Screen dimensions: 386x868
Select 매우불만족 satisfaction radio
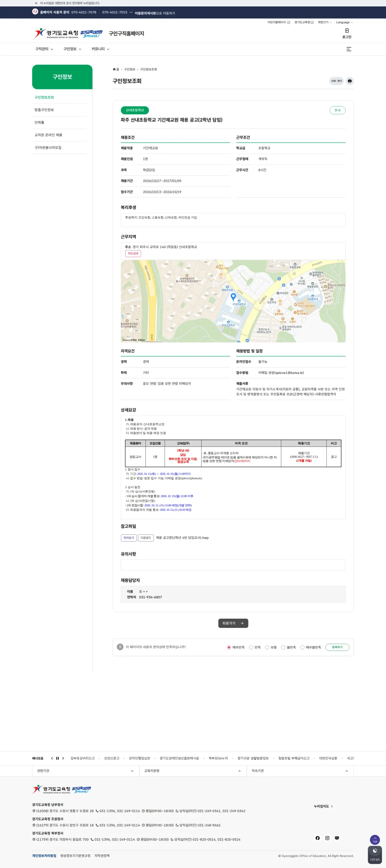302,647
